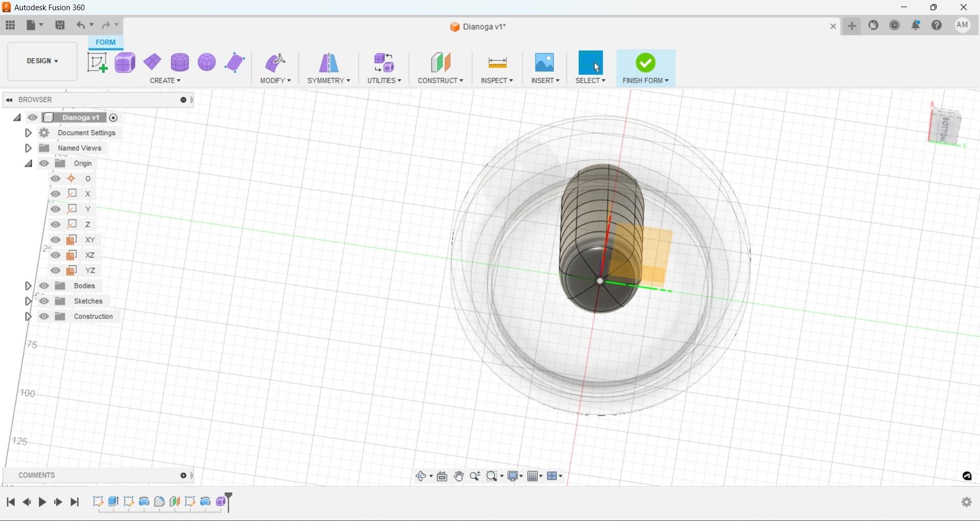Image resolution: width=980 pixels, height=521 pixels.
Task: Open the MODIFY menu
Action: pyautogui.click(x=276, y=81)
